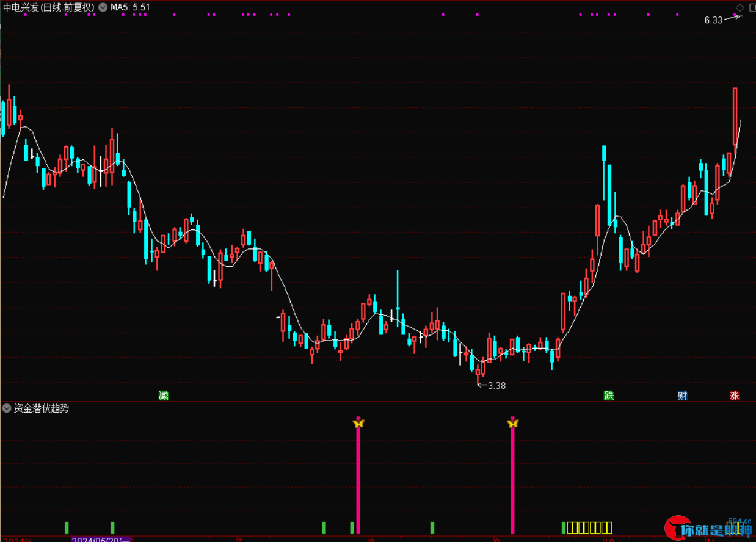Image resolution: width=756 pixels, height=542 pixels.
Task: Click the 涨 event badge
Action: [x=735, y=396]
